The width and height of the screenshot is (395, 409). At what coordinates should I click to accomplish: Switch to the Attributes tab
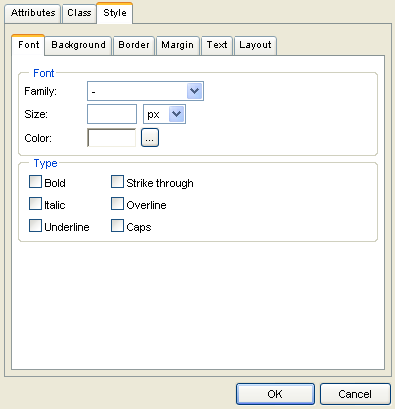(x=33, y=13)
